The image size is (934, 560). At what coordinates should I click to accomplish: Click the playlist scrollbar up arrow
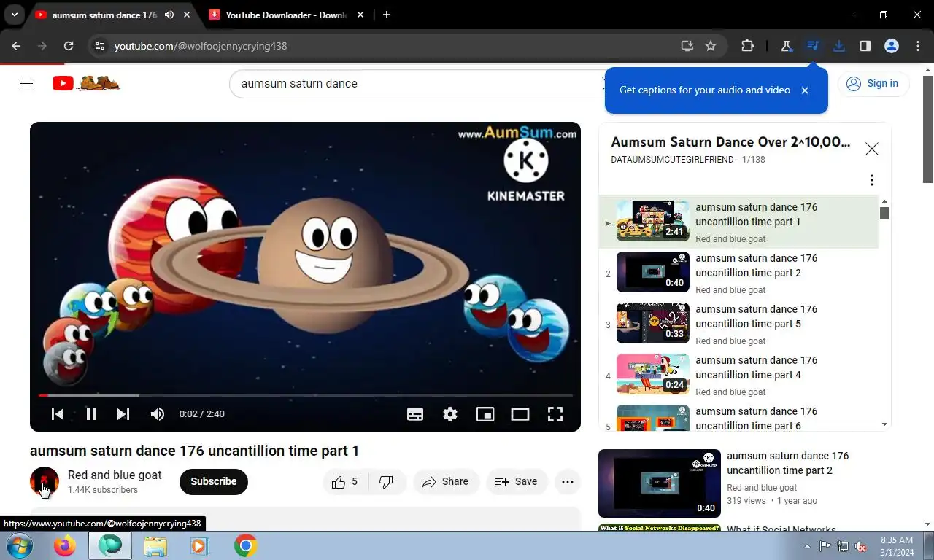coord(884,201)
